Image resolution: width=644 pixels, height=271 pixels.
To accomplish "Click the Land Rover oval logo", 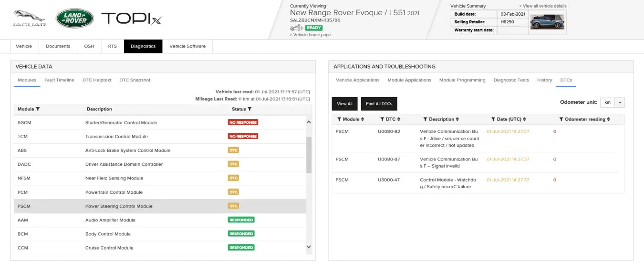I will pos(74,19).
